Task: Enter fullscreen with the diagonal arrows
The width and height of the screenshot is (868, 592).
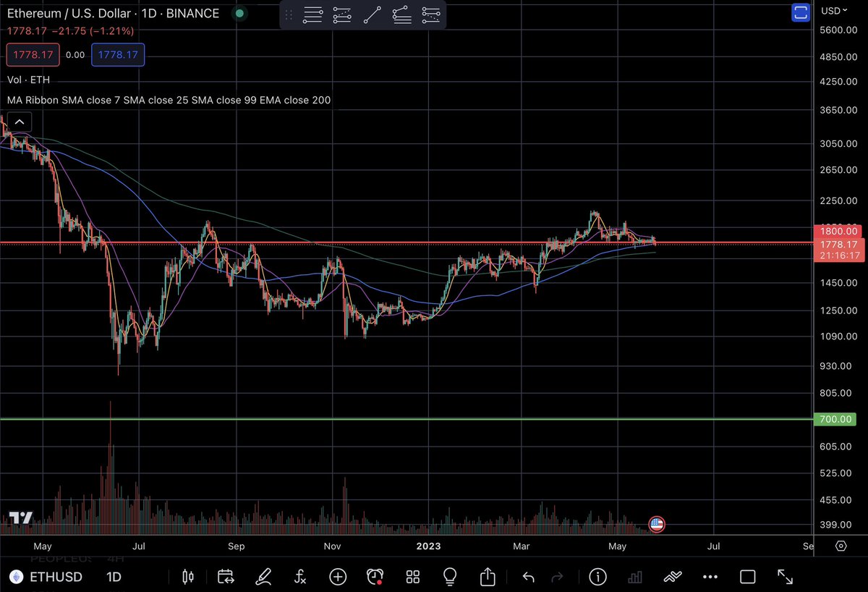Action: coord(785,577)
